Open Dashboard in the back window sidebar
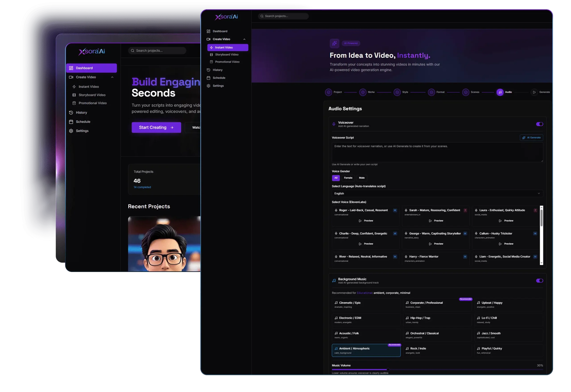This screenshot has width=571, height=392. [x=91, y=68]
